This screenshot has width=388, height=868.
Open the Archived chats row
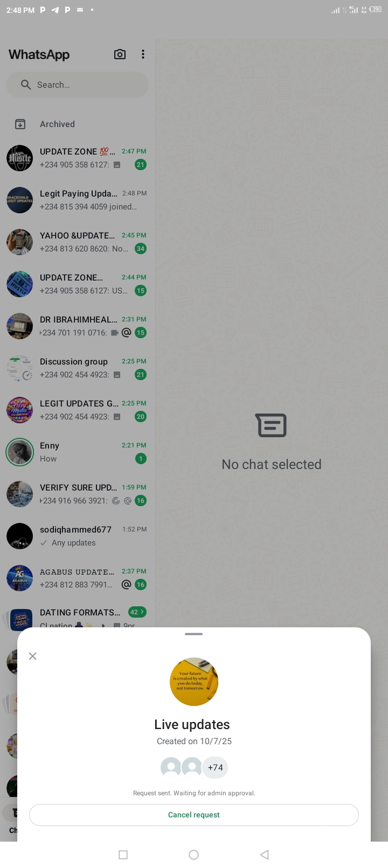78,124
